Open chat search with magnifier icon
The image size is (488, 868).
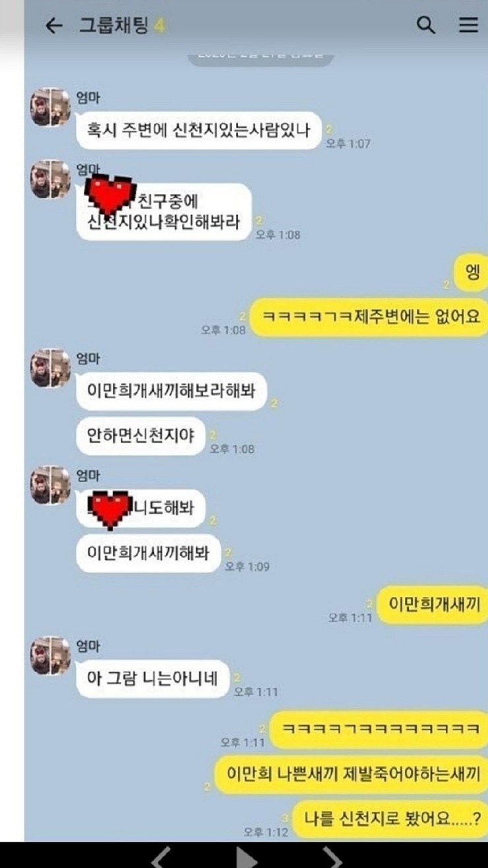426,25
